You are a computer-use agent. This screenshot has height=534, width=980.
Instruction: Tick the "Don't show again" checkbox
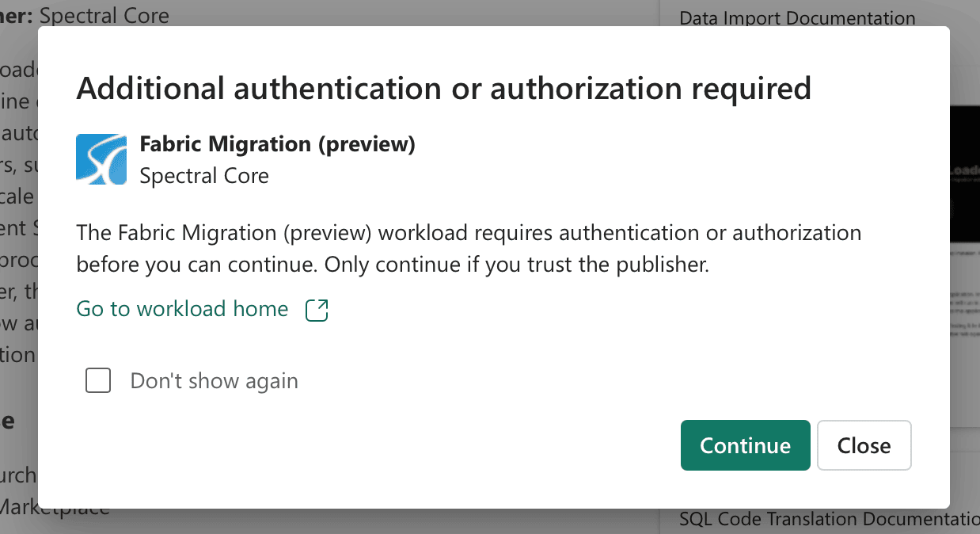98,381
